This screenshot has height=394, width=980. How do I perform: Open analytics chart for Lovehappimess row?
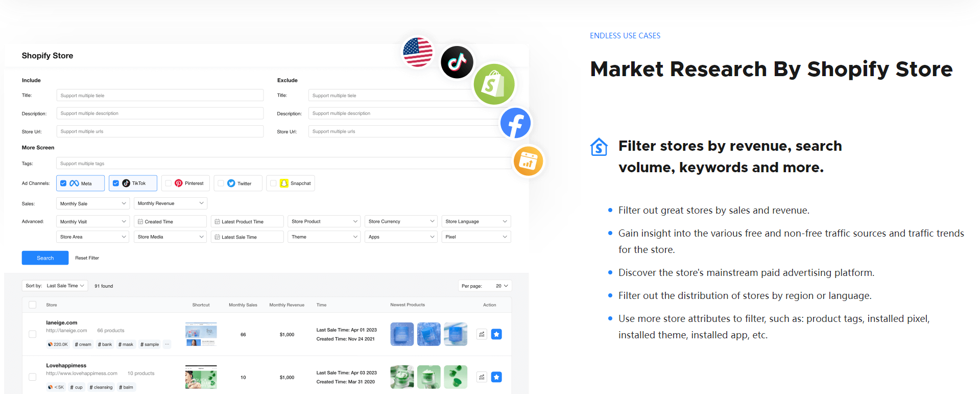tap(482, 377)
